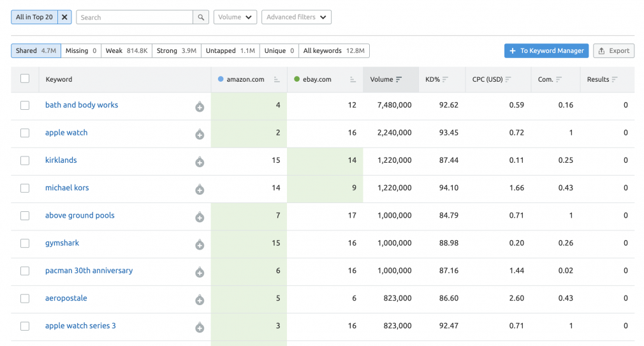Click KD% value 94.10
The height and width of the screenshot is (346, 644).
(x=448, y=188)
